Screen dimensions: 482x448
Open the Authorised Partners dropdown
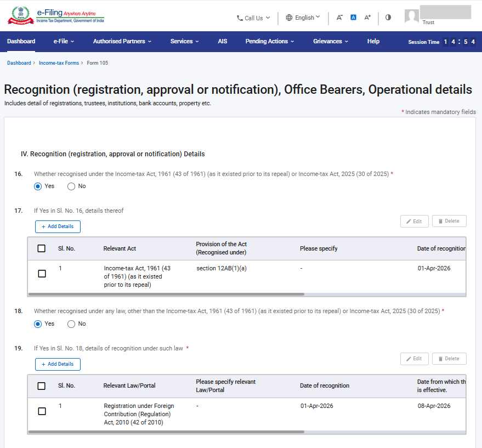point(122,42)
